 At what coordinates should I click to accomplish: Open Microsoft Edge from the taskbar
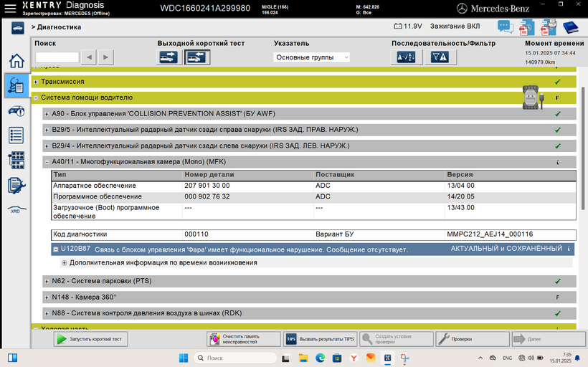tap(320, 358)
